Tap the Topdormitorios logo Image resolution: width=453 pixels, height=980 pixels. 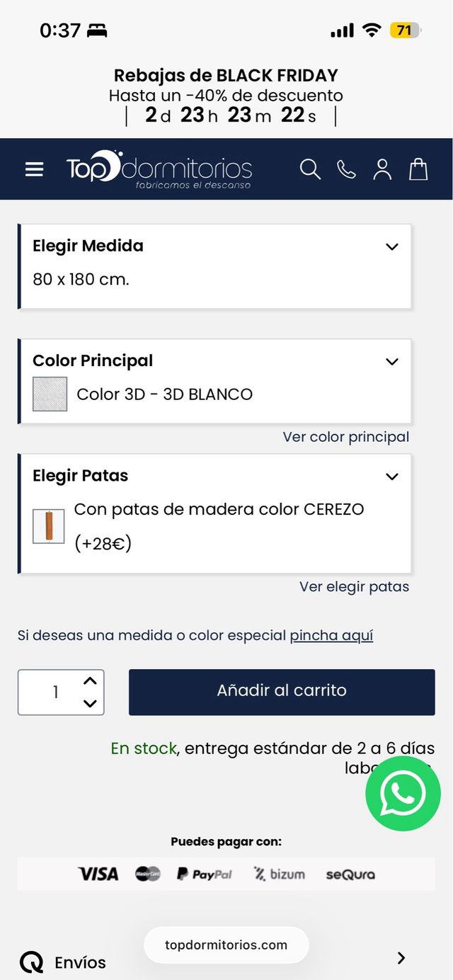[x=161, y=169]
